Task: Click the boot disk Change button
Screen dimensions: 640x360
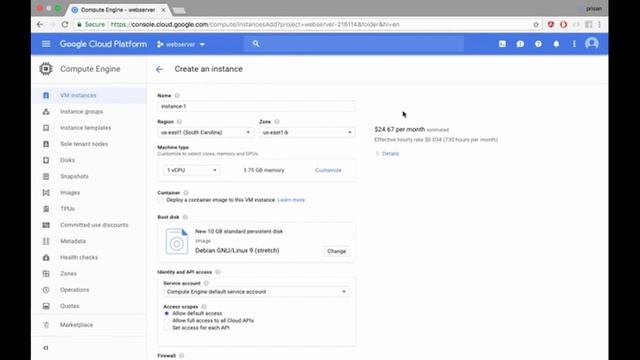Action: click(x=336, y=251)
